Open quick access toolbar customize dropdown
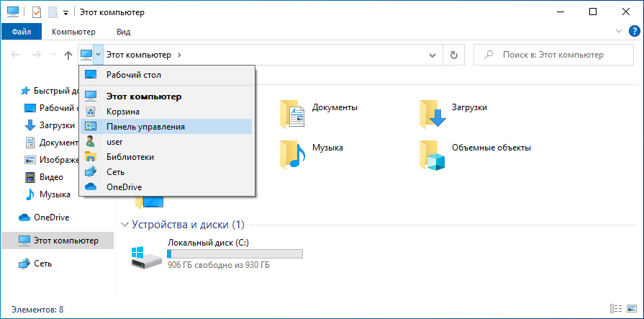The width and height of the screenshot is (644, 319). click(x=66, y=12)
